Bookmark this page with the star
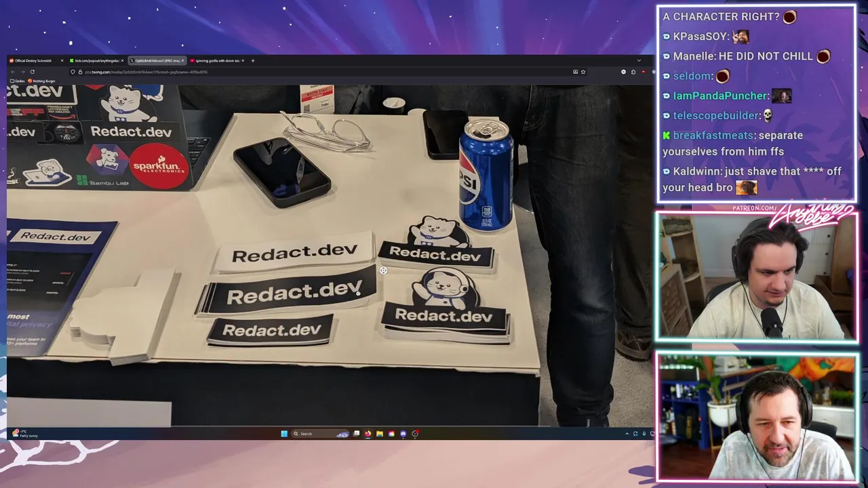 tap(583, 72)
